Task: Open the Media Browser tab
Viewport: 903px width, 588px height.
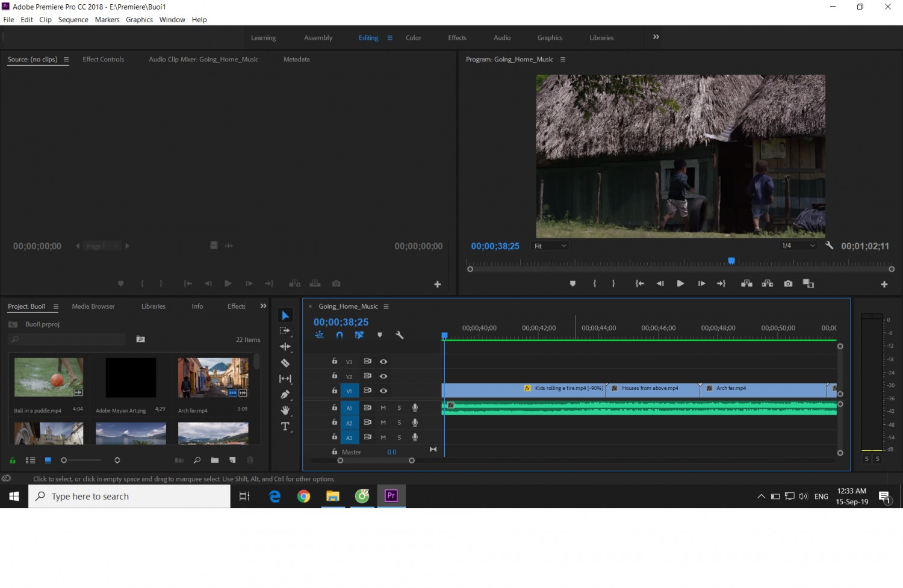Action: click(x=93, y=306)
